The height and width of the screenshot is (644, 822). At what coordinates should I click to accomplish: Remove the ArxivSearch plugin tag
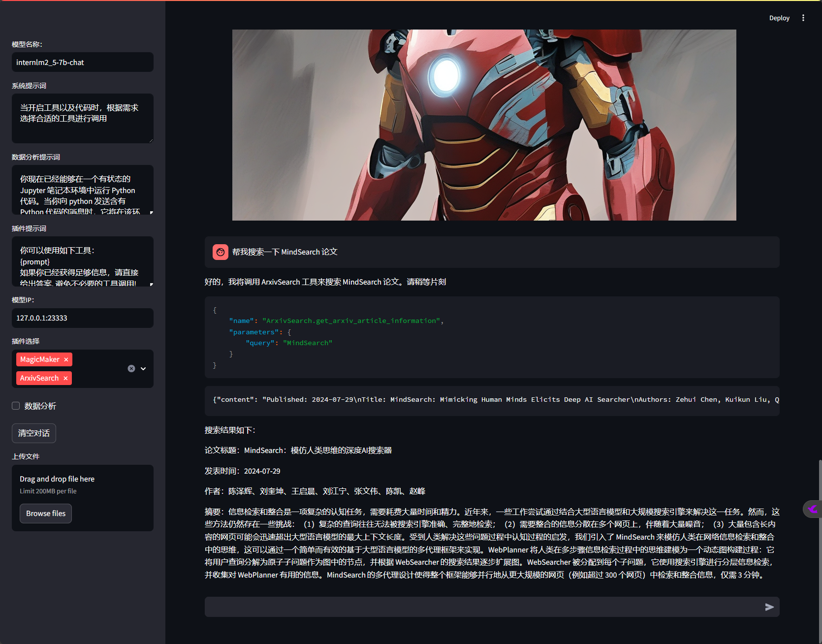65,378
